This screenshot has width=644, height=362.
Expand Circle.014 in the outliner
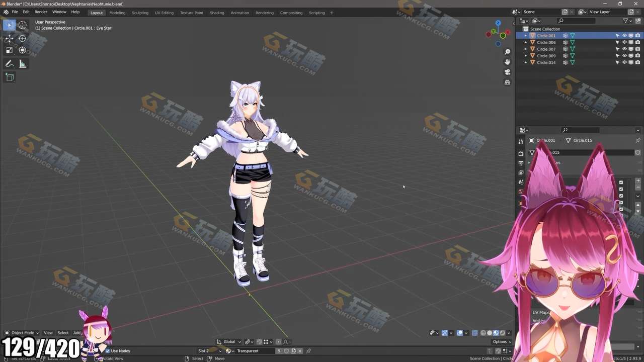(526, 62)
